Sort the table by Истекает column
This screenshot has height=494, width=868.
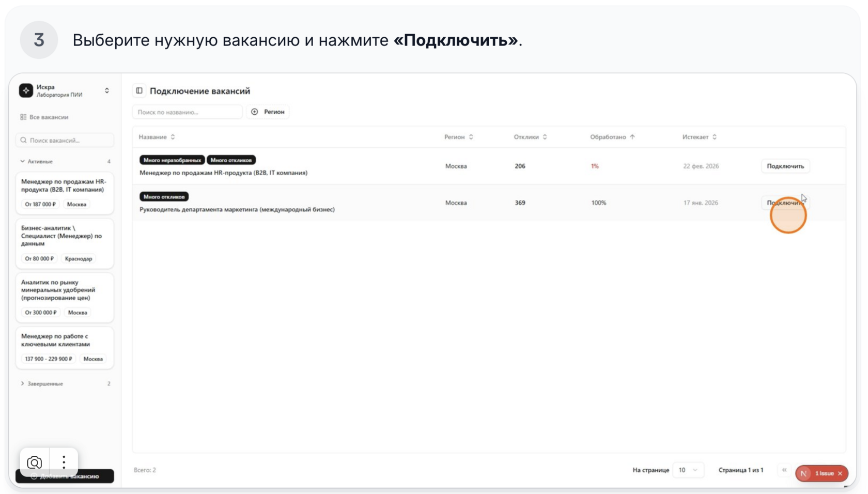[700, 137]
